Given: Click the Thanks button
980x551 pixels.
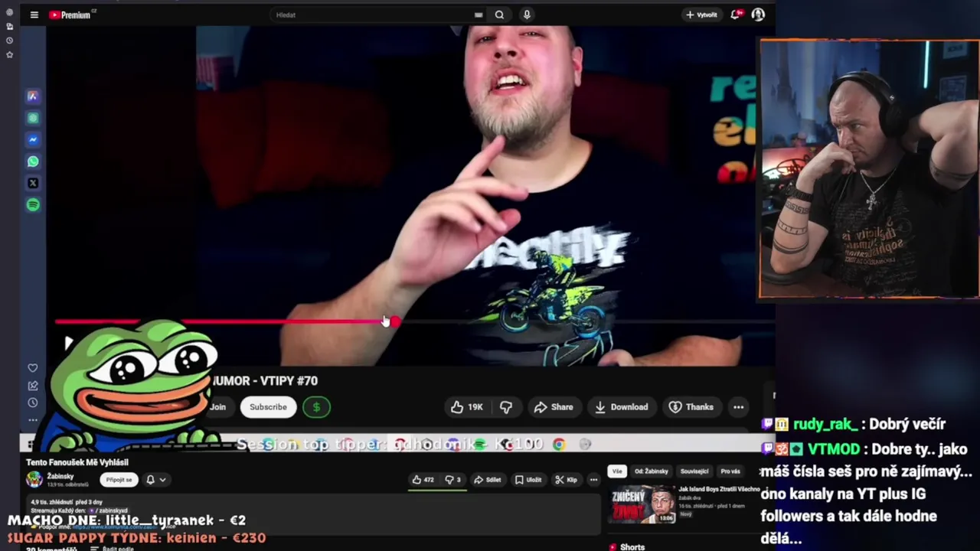Looking at the screenshot, I should click(691, 407).
